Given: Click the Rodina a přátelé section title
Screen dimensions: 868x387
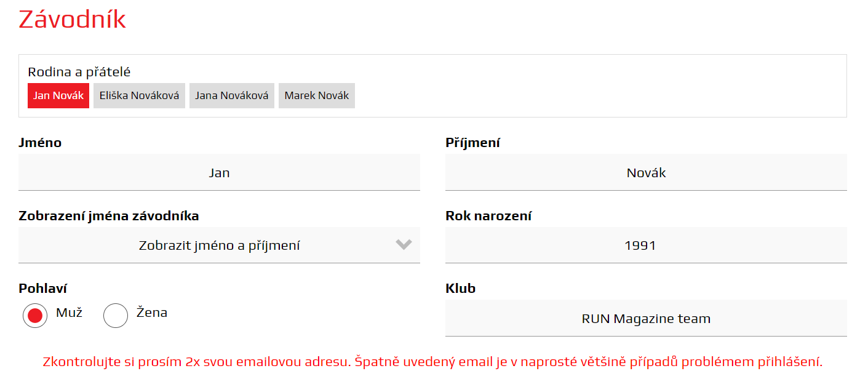Looking at the screenshot, I should [79, 72].
